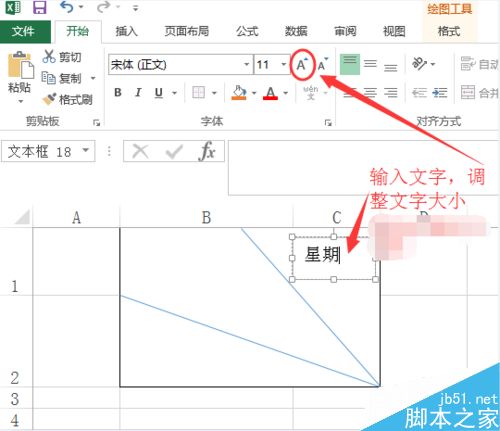This screenshot has height=431, width=500.
Task: Open clipboard group dialog launcher
Action: pos(97,123)
